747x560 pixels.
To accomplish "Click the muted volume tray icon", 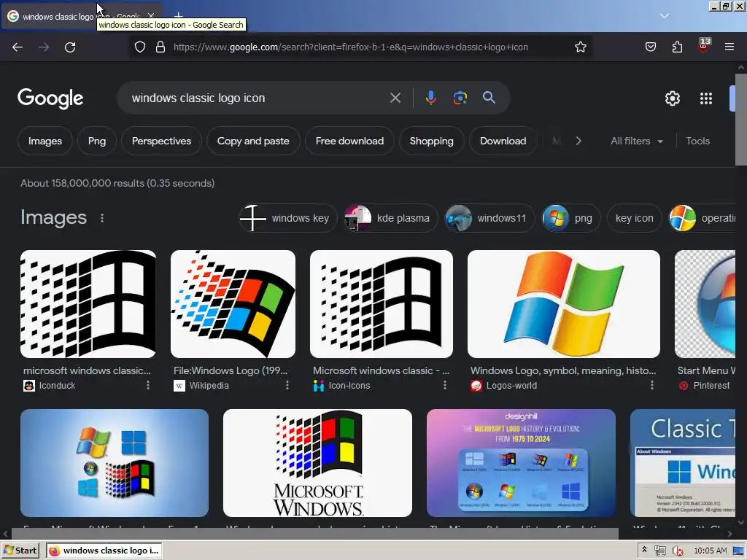I will 677,551.
